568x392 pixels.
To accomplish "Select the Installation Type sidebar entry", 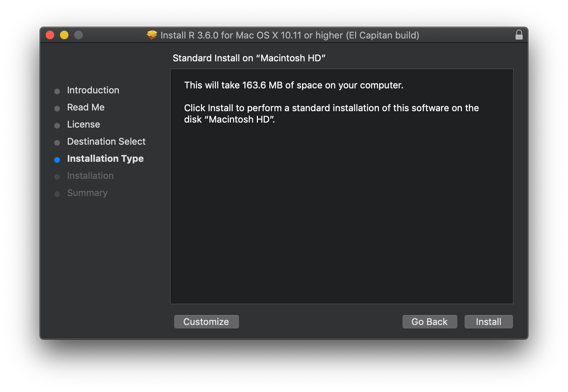I will click(x=105, y=159).
